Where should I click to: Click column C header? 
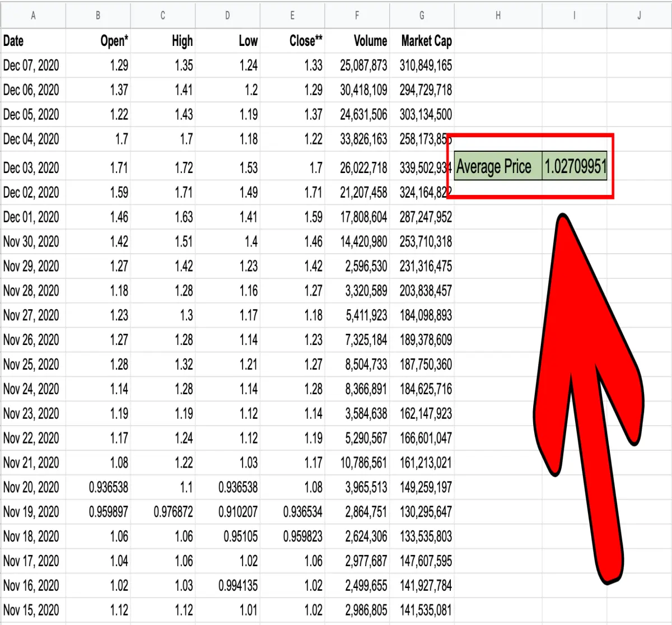[163, 16]
